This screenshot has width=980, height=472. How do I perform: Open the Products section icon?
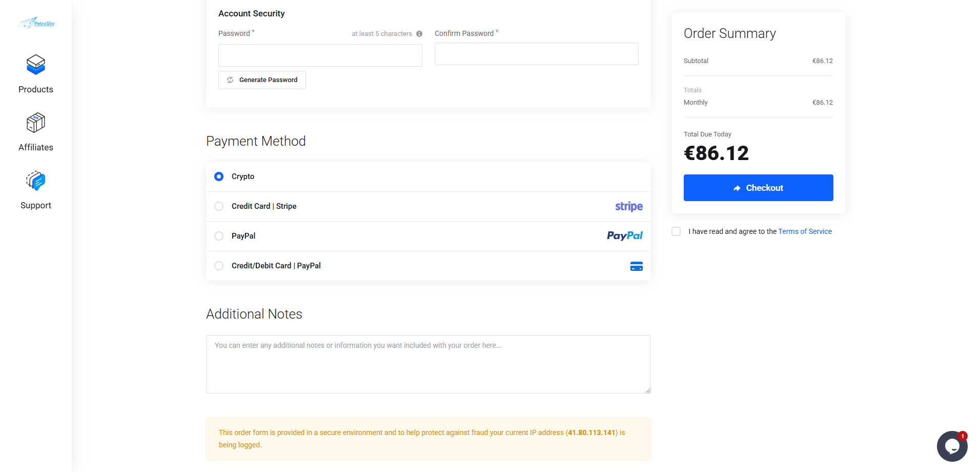36,65
